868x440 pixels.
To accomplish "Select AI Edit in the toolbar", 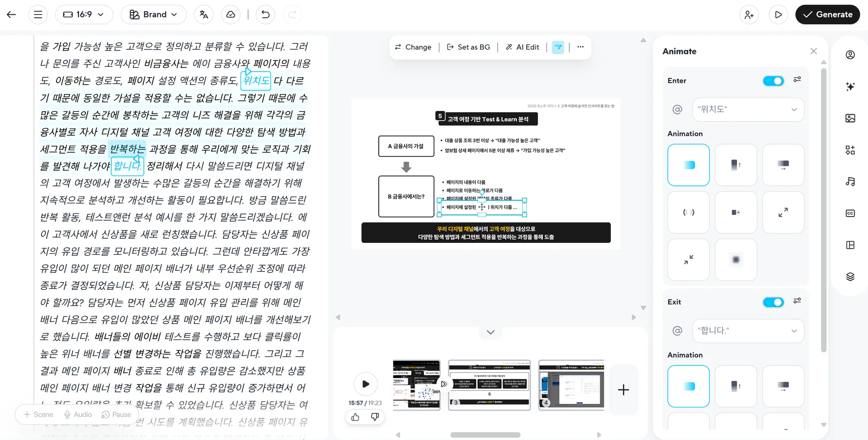I will coord(522,47).
